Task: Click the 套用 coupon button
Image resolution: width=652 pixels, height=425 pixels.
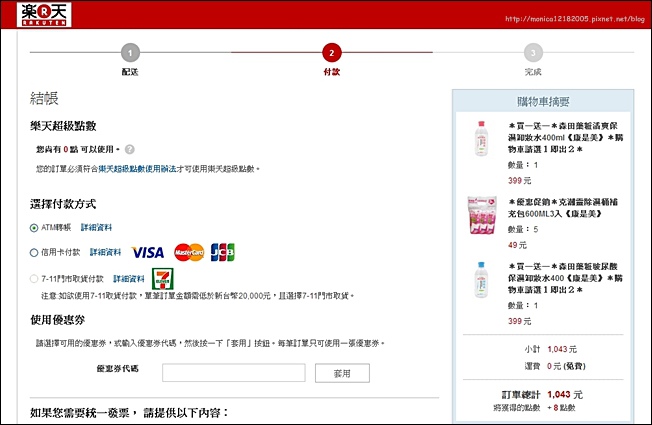Action: point(342,373)
